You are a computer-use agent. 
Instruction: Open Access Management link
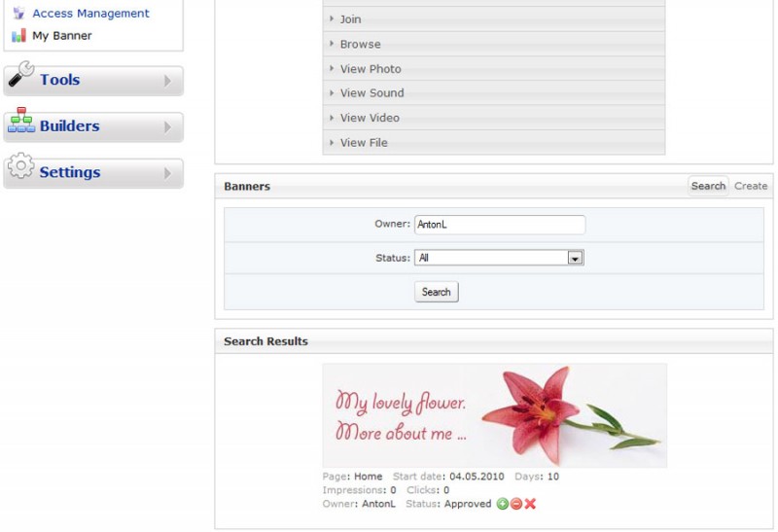click(90, 14)
